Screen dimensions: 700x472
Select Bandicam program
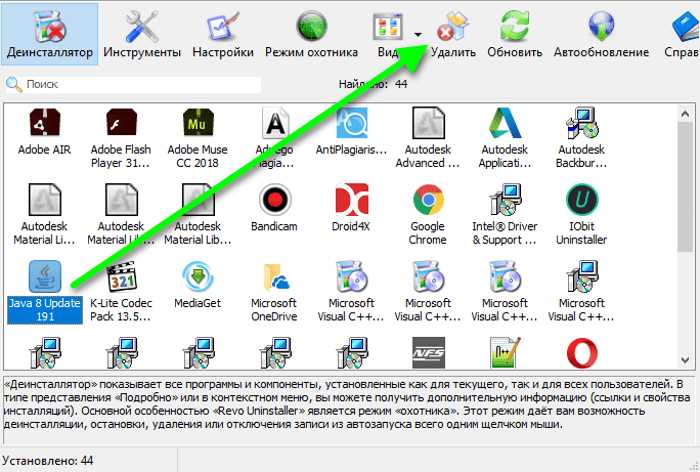274,208
